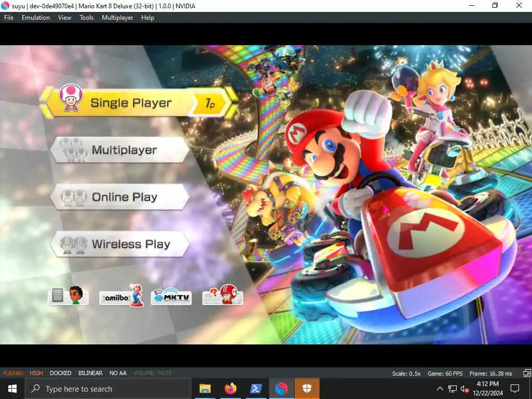532x399 pixels.
Task: Open the Windows Start menu
Action: coord(12,389)
